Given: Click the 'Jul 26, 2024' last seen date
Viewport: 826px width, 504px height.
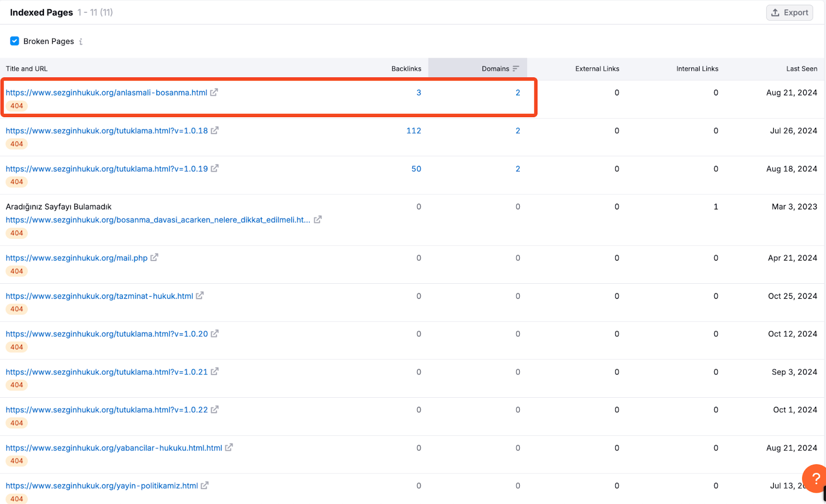Looking at the screenshot, I should 793,131.
